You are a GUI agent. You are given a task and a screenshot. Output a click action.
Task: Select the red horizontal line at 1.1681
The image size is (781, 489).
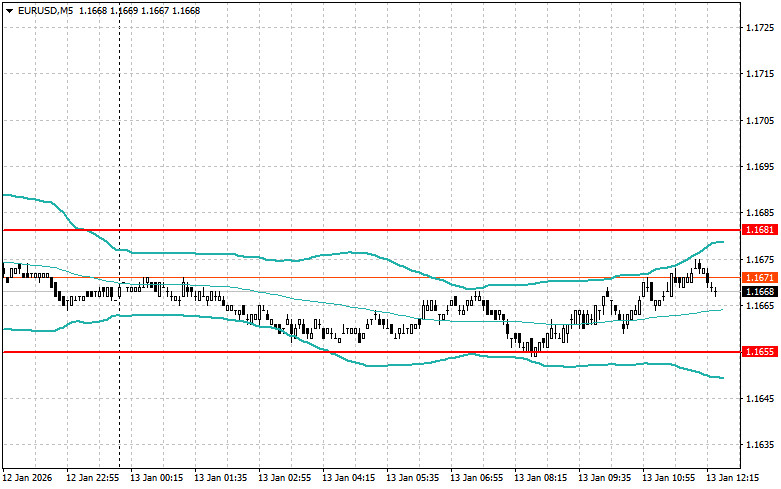[x=371, y=230]
